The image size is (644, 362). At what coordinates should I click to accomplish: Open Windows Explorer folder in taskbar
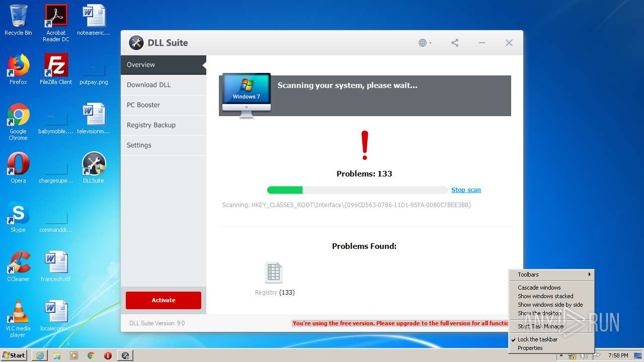coord(57,355)
